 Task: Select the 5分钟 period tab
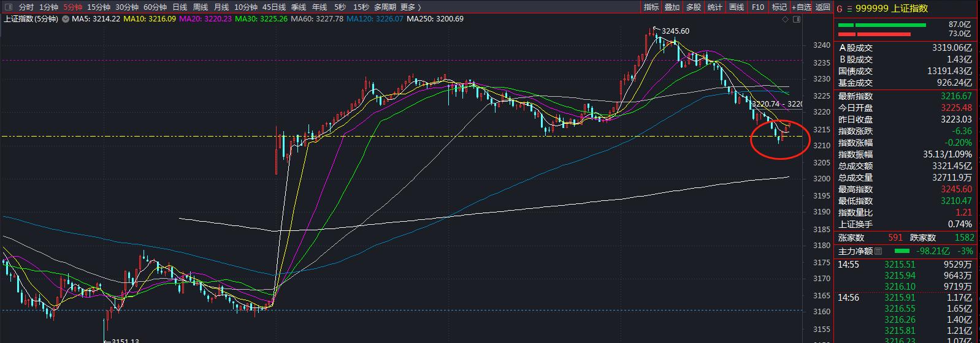73,7
